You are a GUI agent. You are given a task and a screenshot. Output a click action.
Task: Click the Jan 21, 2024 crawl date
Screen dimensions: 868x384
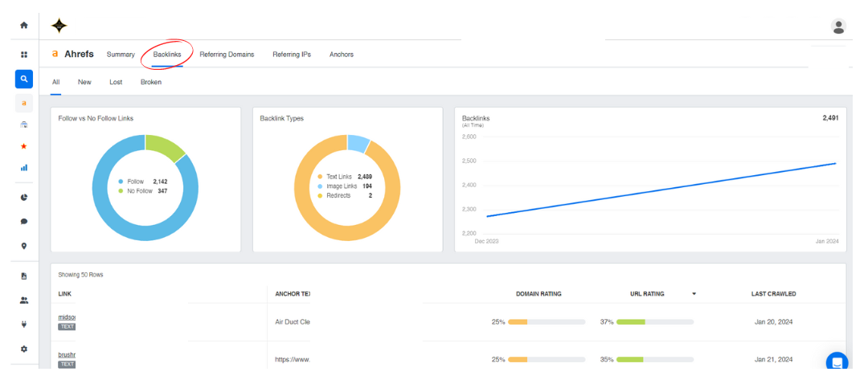click(x=773, y=359)
